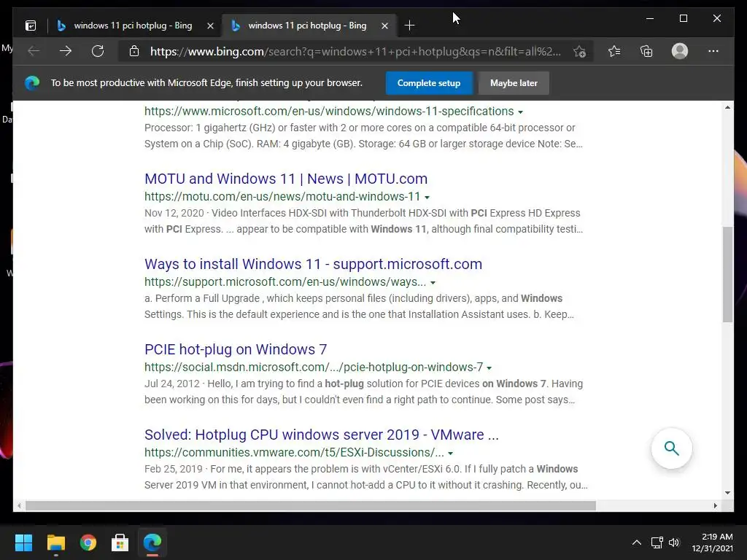747x560 pixels.
Task: Click the social.msdn.microsoft.com green URL
Action: 314,367
